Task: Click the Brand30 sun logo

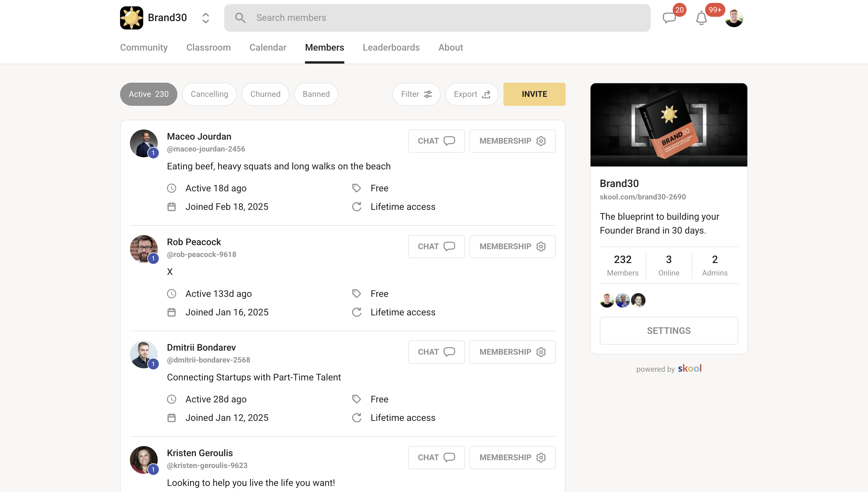Action: click(132, 18)
